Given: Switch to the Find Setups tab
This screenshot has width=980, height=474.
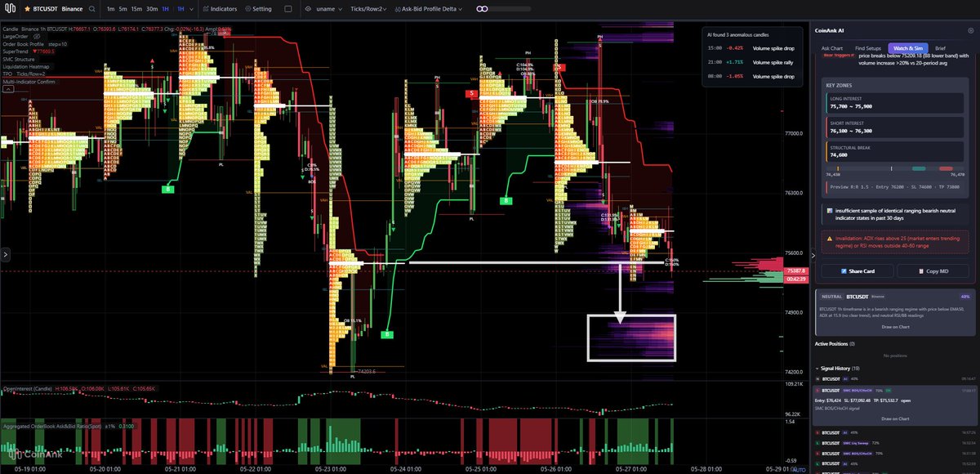Looking at the screenshot, I should pos(866,48).
